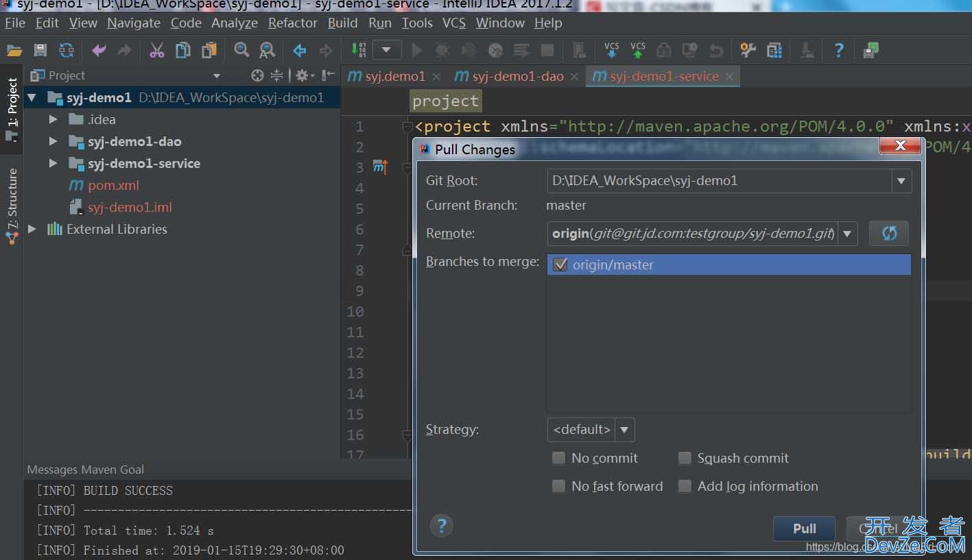Open the Git Root dropdown
The width and height of the screenshot is (972, 560).
coord(901,181)
